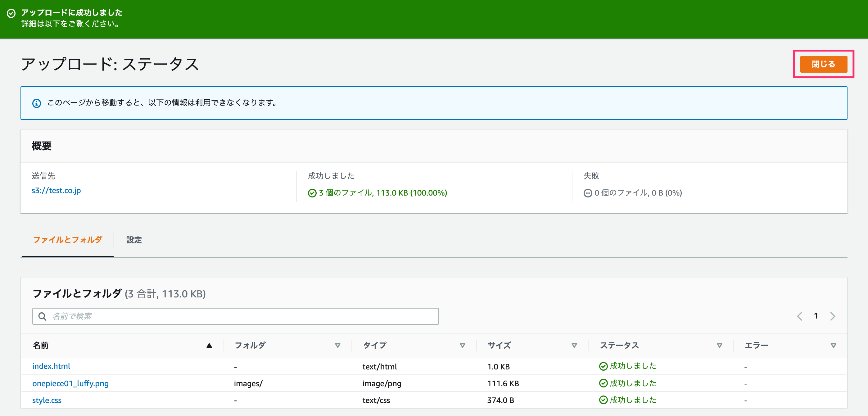This screenshot has height=416, width=868.
Task: Switch to the 設定 tab
Action: (134, 240)
